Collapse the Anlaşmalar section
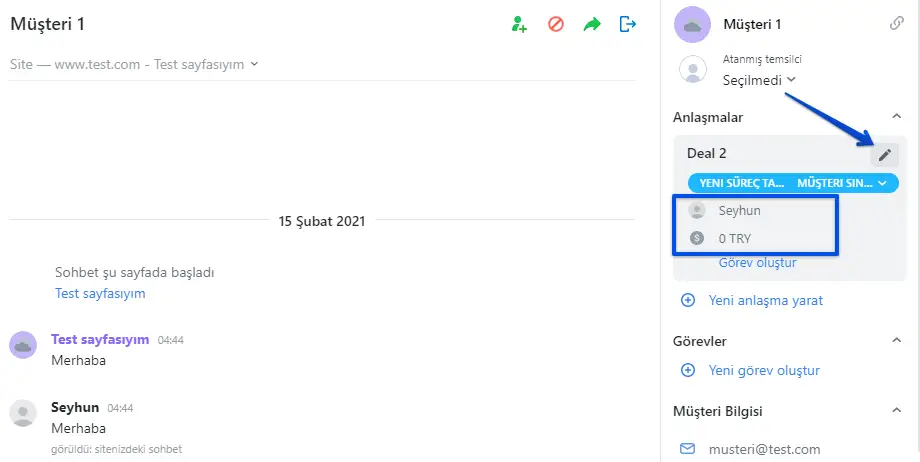Screen dimensions: 920x462 [x=897, y=116]
